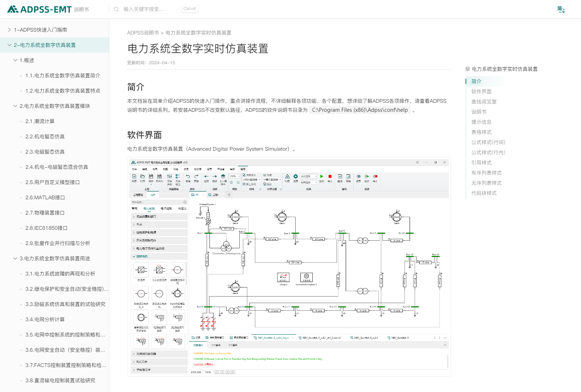This screenshot has height=392, width=581.
Task: Go to 曲线阅览室 outline link
Action: pos(484,102)
